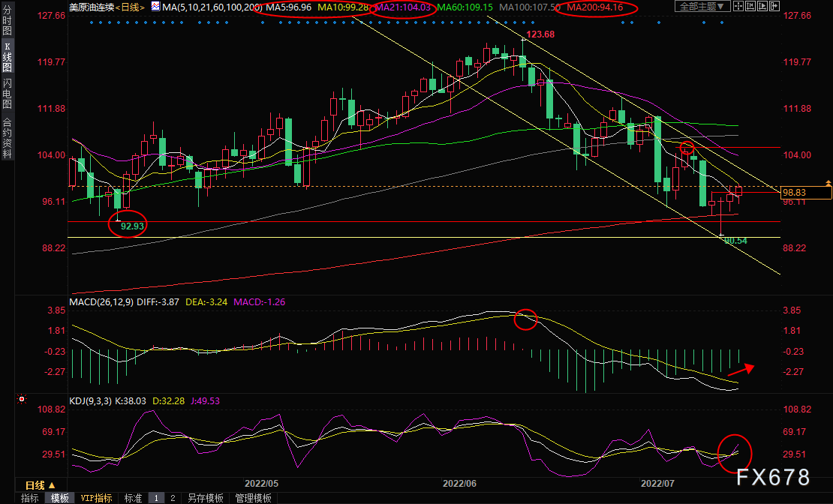Click the MACD:-1.26 value label
The height and width of the screenshot is (504, 833).
tap(259, 301)
